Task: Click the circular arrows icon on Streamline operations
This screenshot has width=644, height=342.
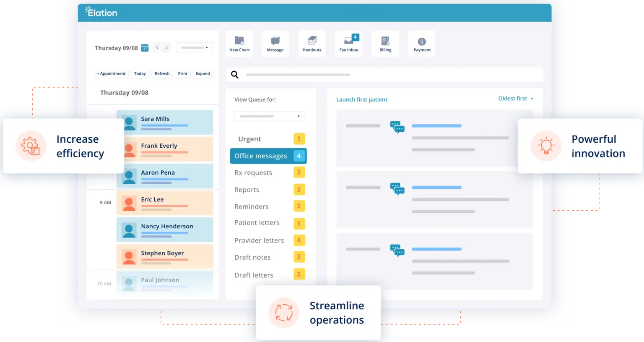Action: [284, 312]
